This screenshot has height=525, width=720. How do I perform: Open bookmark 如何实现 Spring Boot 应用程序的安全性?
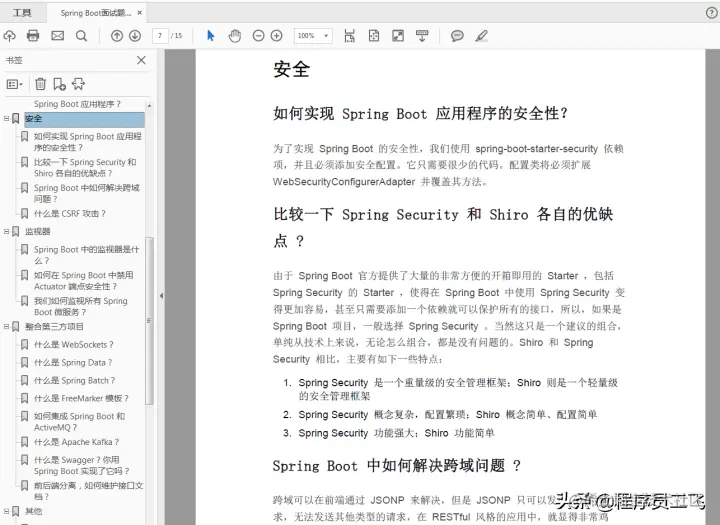[87, 142]
